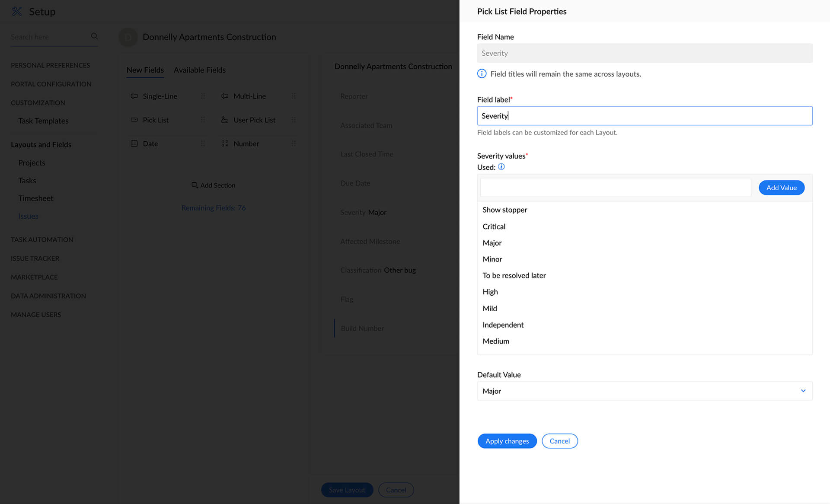Viewport: 830px width, 504px height.
Task: Click the disabled Field Name box
Action: click(x=645, y=53)
